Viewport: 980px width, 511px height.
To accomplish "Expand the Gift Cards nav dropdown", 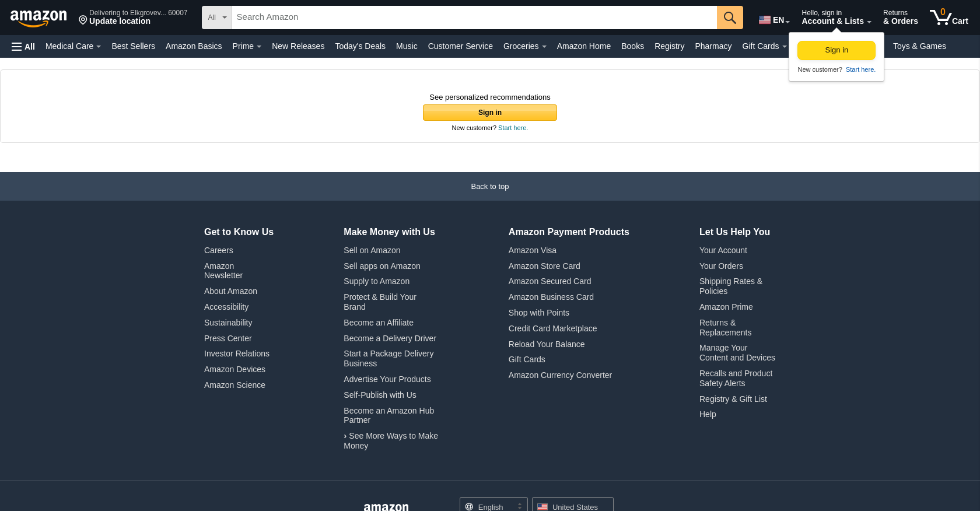I will click(764, 46).
